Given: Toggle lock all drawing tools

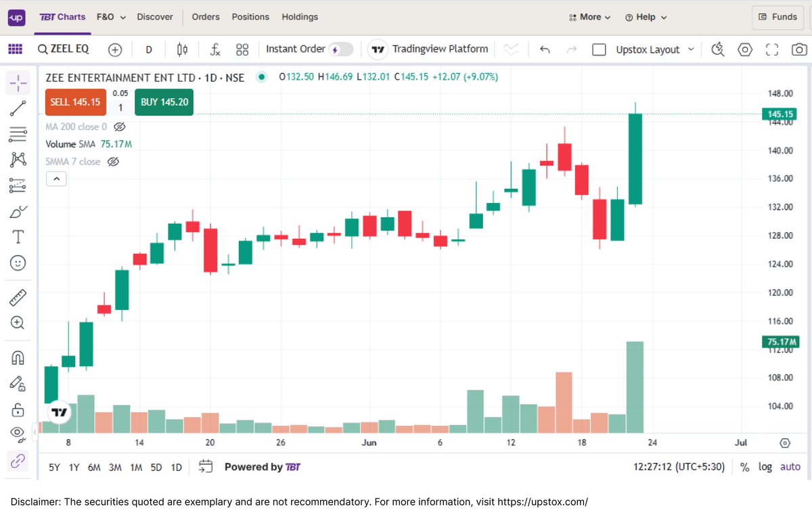Looking at the screenshot, I should pyautogui.click(x=18, y=409).
